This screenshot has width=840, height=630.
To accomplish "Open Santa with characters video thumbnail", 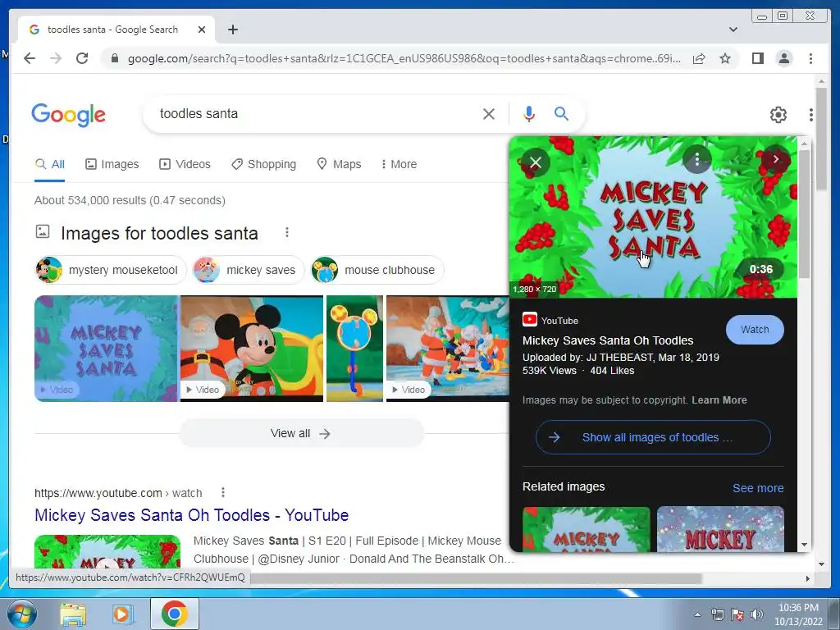I will pos(447,348).
